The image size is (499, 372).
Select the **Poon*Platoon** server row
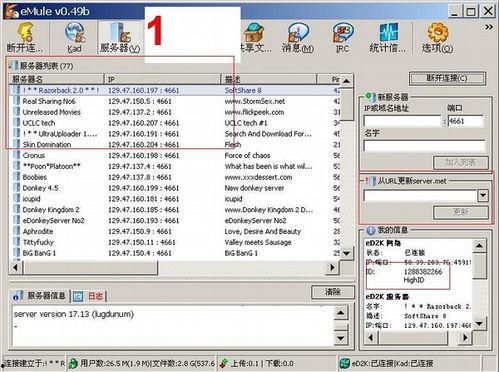tap(175, 166)
